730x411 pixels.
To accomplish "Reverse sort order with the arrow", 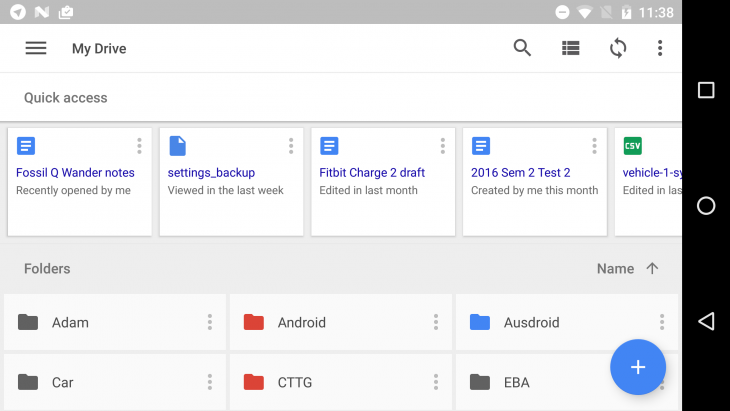I will click(x=652, y=269).
